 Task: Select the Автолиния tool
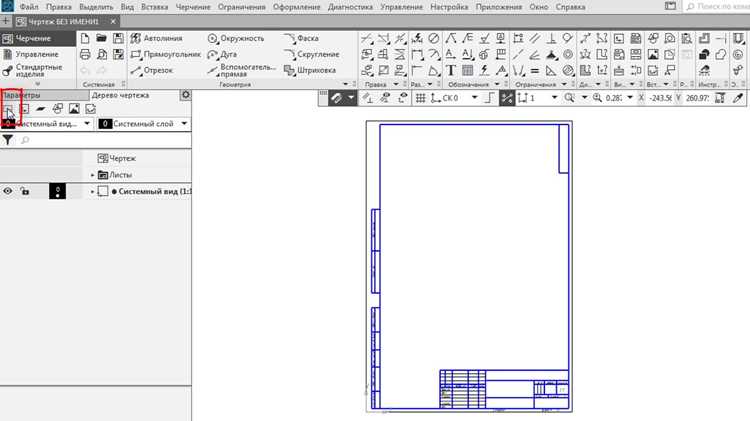156,38
